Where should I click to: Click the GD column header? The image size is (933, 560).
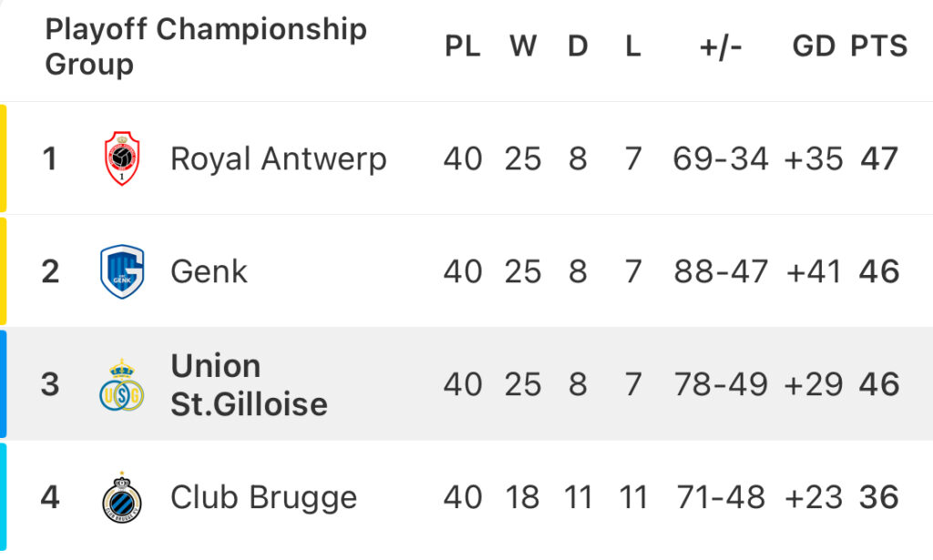click(x=814, y=46)
